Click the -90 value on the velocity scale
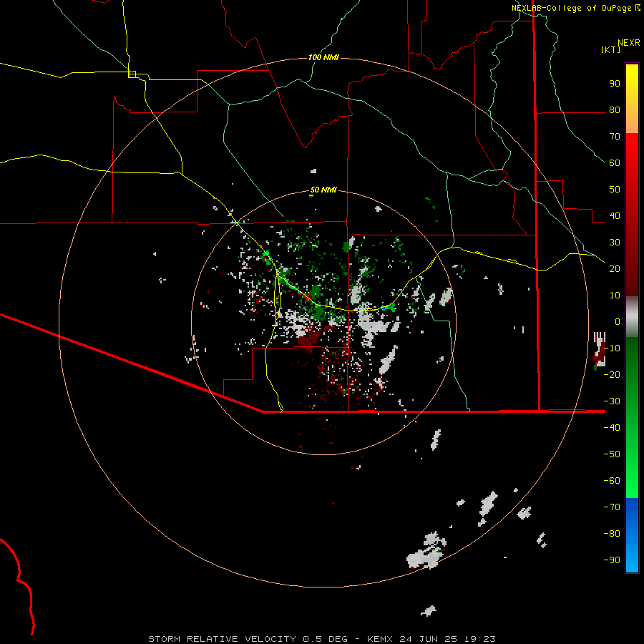This screenshot has width=644, height=644. 612,560
